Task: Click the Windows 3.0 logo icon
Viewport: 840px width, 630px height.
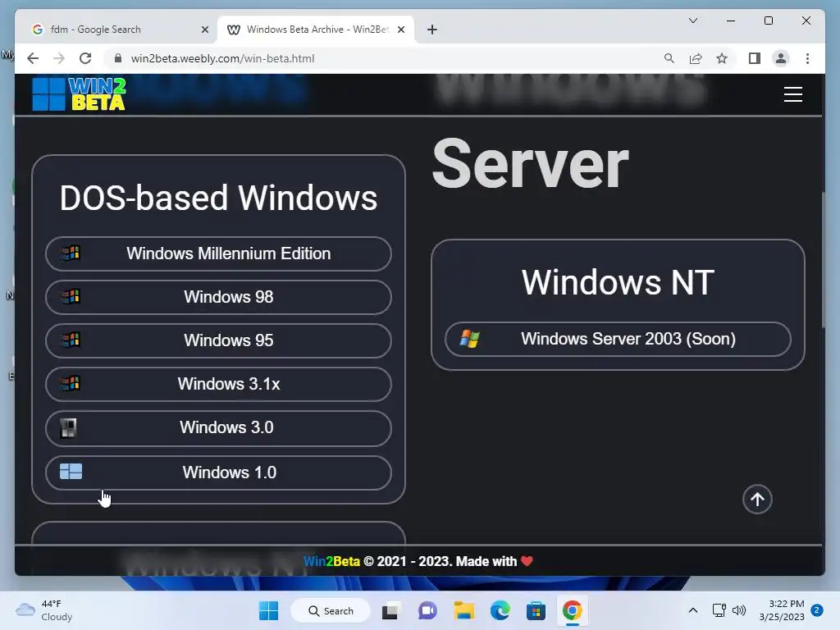Action: [69, 428]
